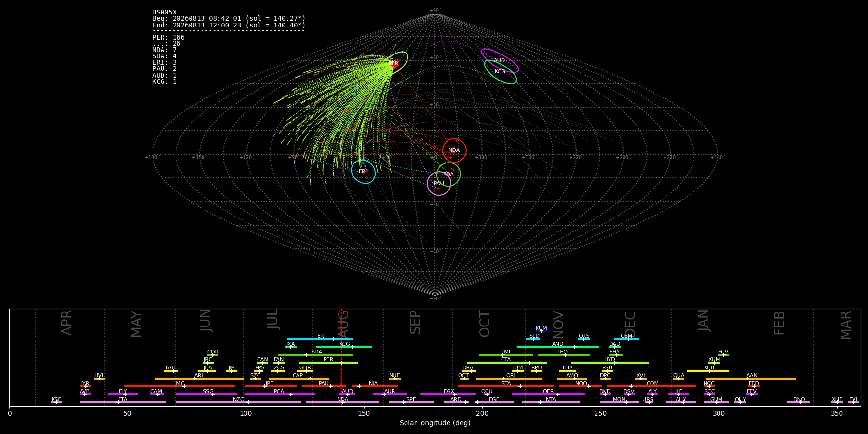Click the red dashed current-date line
868x434 pixels.
click(341, 357)
